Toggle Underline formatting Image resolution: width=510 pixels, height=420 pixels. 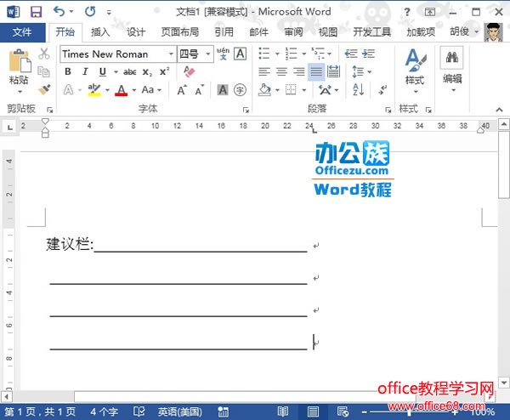coord(103,71)
